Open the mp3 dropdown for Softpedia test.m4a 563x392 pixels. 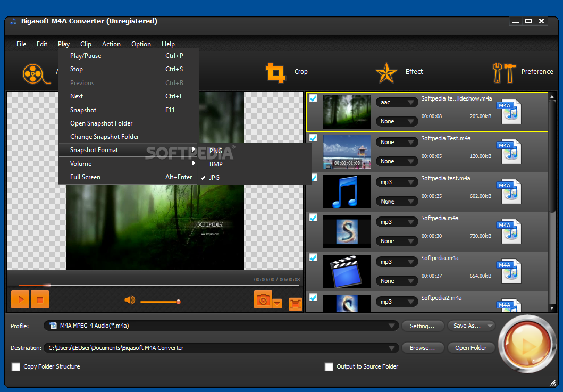pyautogui.click(x=397, y=182)
